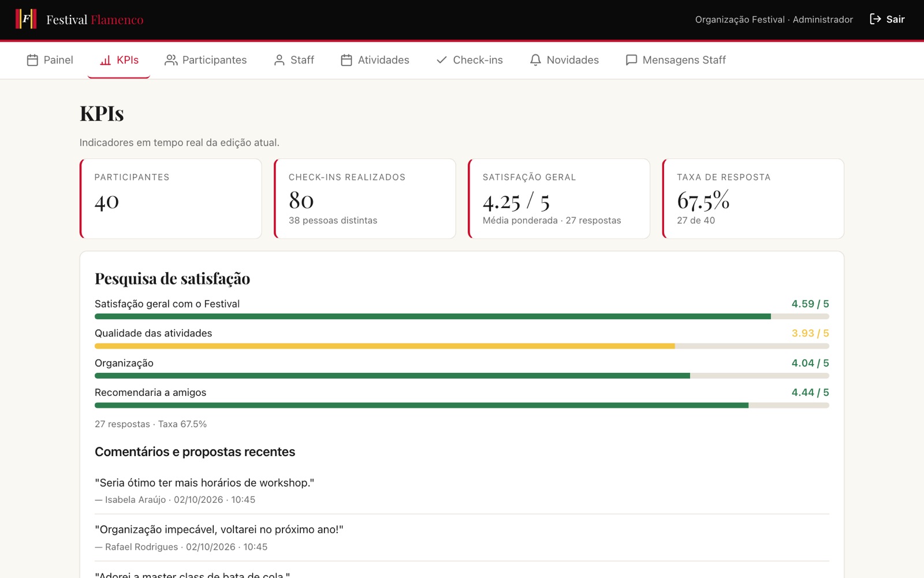Click the 3.93 / 5 score

pyautogui.click(x=810, y=334)
